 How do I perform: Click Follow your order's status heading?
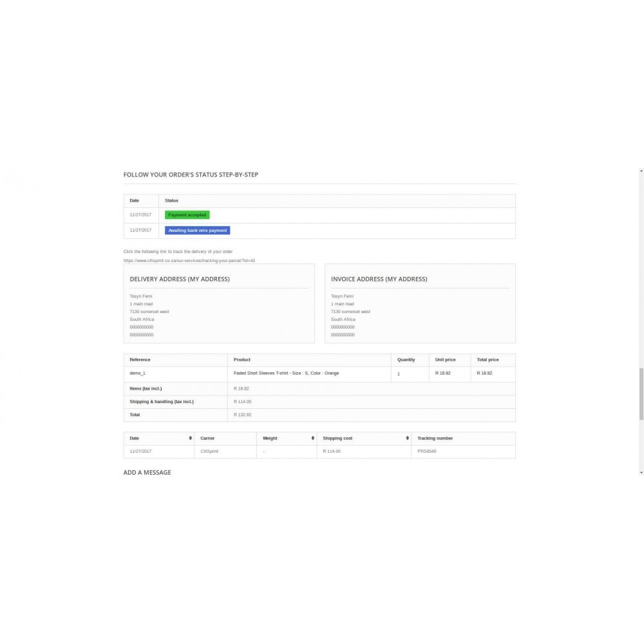[x=191, y=175]
